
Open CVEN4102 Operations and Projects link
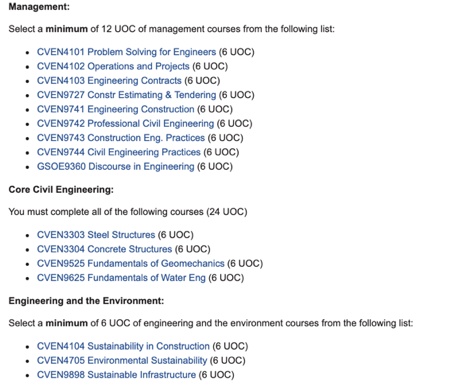[113, 66]
